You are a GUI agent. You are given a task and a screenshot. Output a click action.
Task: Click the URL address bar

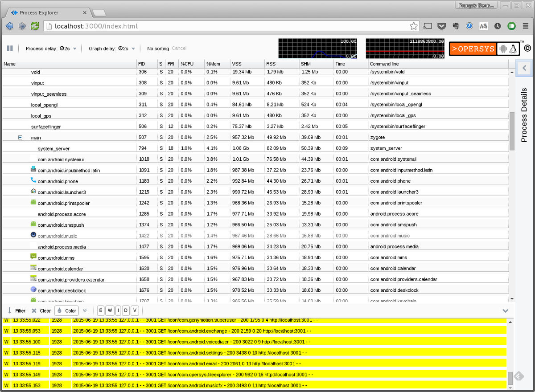tap(232, 26)
